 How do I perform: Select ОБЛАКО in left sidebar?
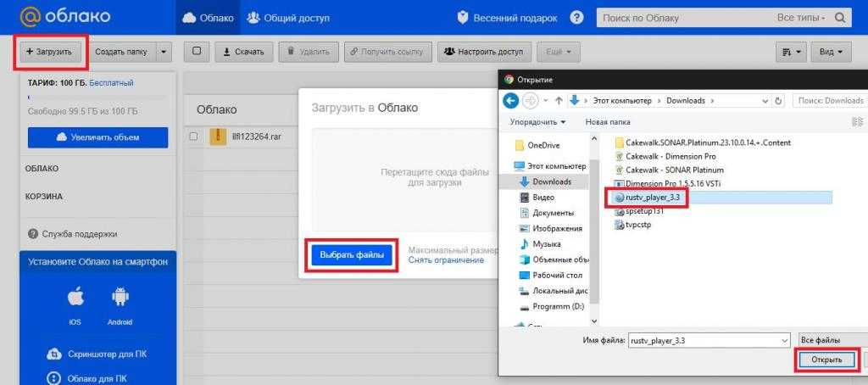pyautogui.click(x=42, y=169)
